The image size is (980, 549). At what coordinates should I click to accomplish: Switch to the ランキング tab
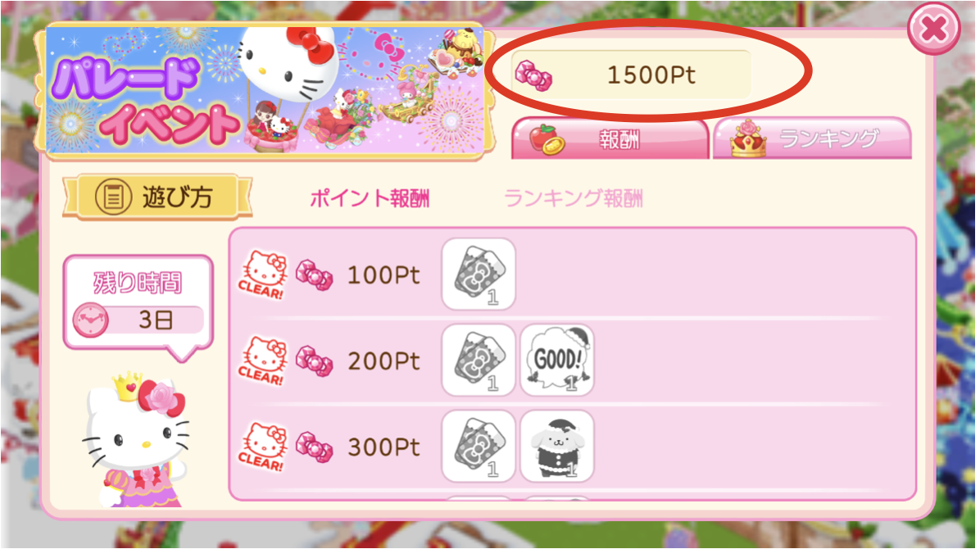coord(812,138)
